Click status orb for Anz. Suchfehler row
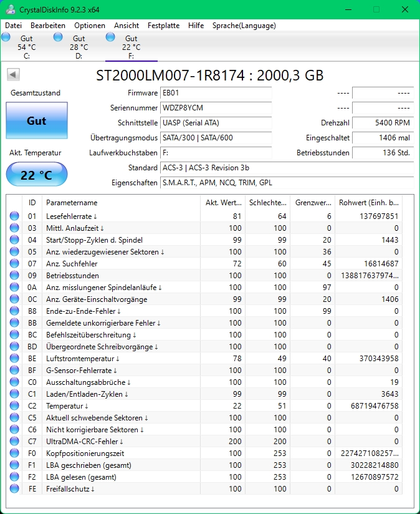This screenshot has height=514, width=420. tap(14, 263)
